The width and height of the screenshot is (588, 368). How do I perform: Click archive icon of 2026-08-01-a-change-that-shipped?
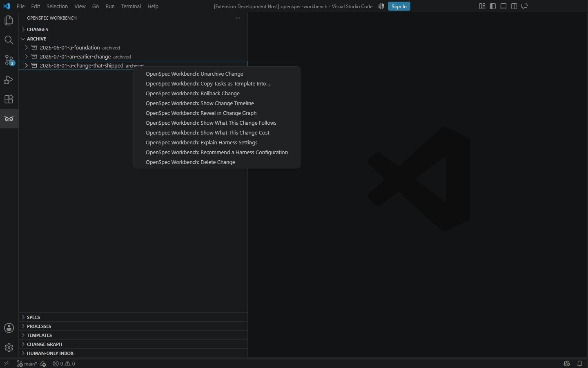(x=34, y=65)
